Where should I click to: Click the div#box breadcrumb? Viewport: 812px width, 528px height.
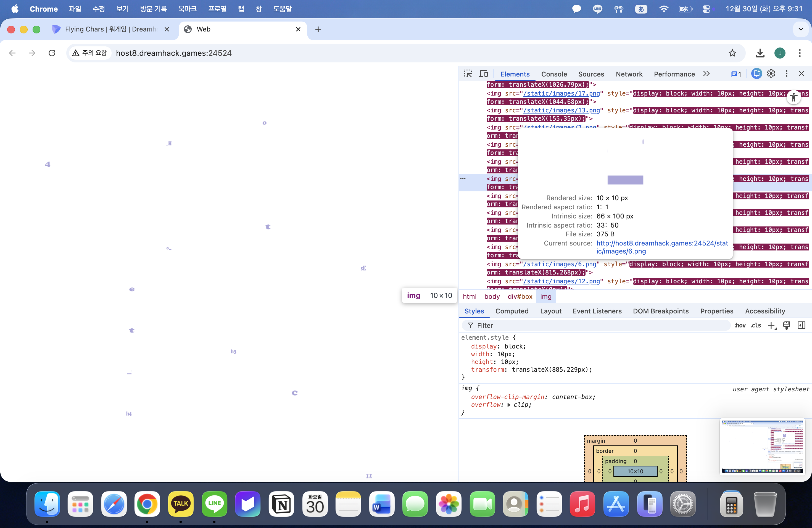pyautogui.click(x=520, y=296)
